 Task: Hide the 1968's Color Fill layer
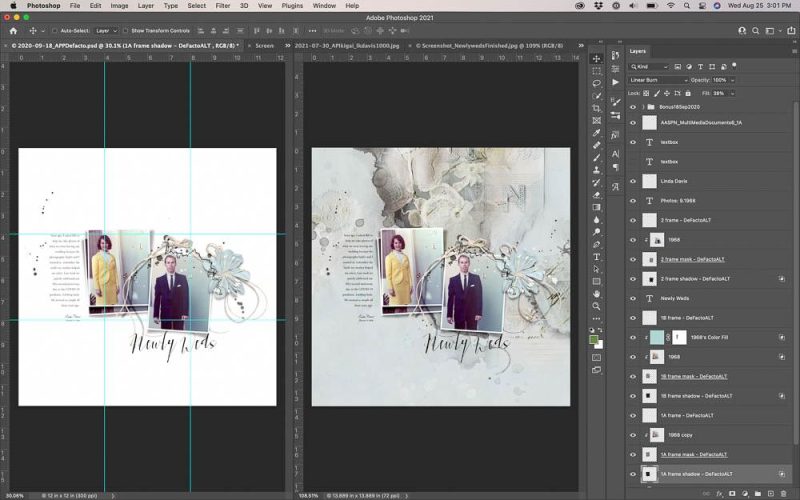633,337
